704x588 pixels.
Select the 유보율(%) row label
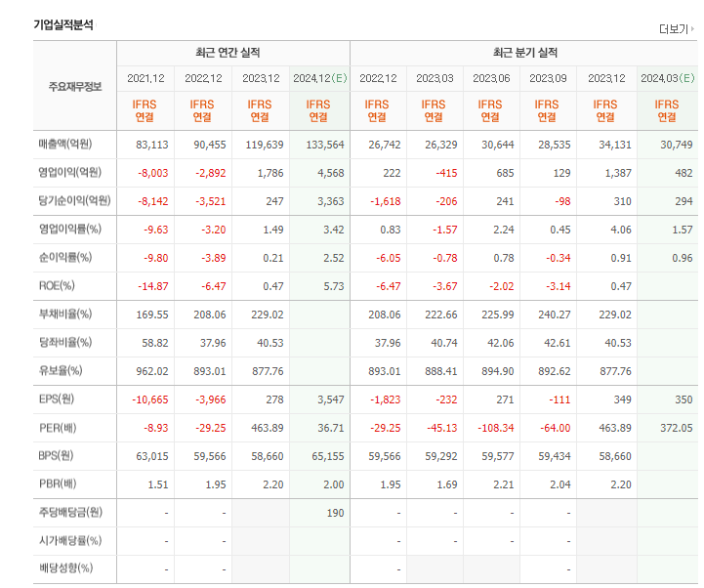coord(61,370)
